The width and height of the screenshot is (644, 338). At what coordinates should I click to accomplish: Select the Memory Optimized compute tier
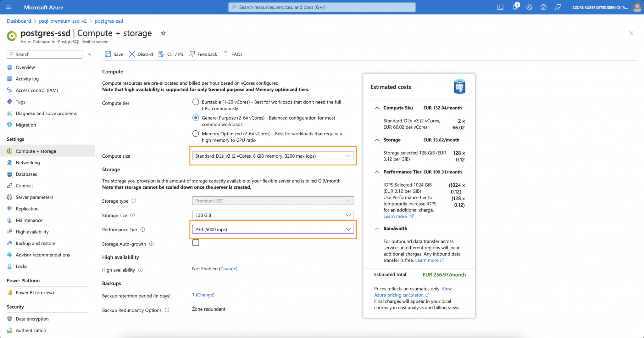point(195,133)
